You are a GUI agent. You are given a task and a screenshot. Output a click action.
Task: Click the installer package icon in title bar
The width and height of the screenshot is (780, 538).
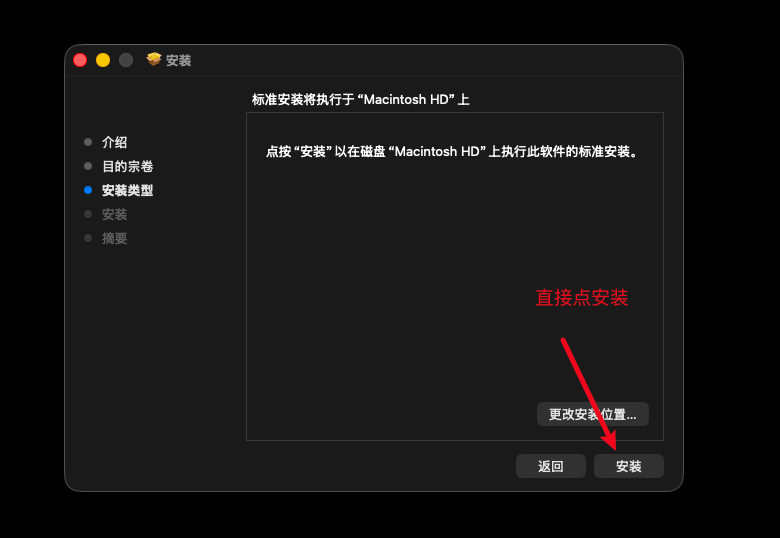[x=154, y=60]
